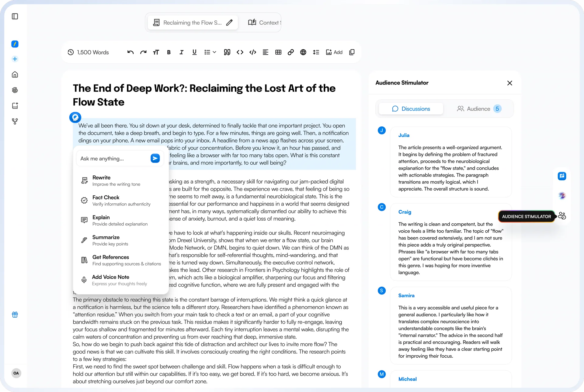Open the blue pencil editor icon

tap(15, 44)
